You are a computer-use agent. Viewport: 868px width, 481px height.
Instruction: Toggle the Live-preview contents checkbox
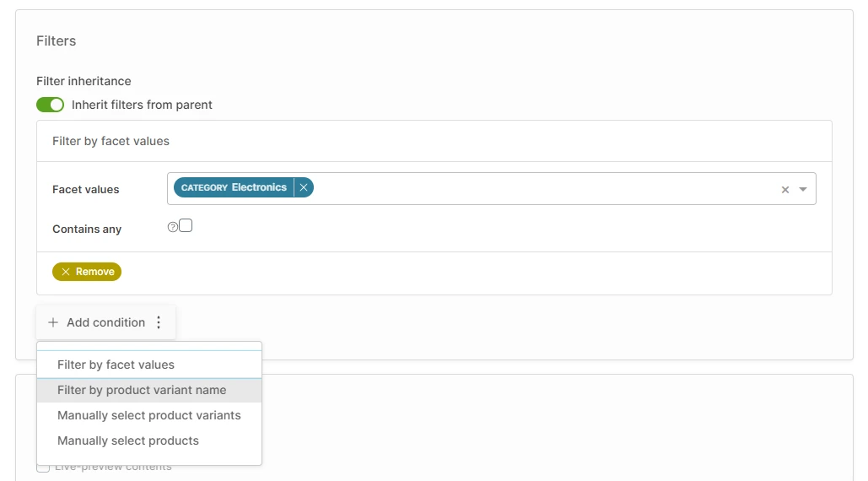42,467
